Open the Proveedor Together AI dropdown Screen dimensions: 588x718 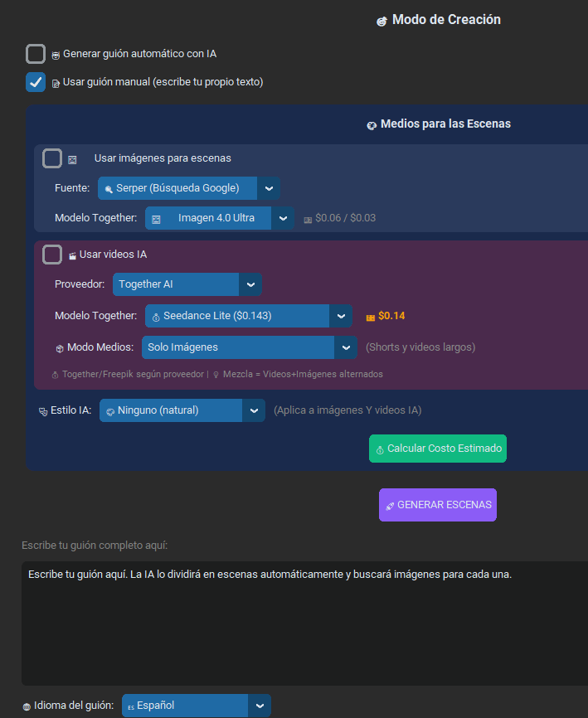[187, 284]
